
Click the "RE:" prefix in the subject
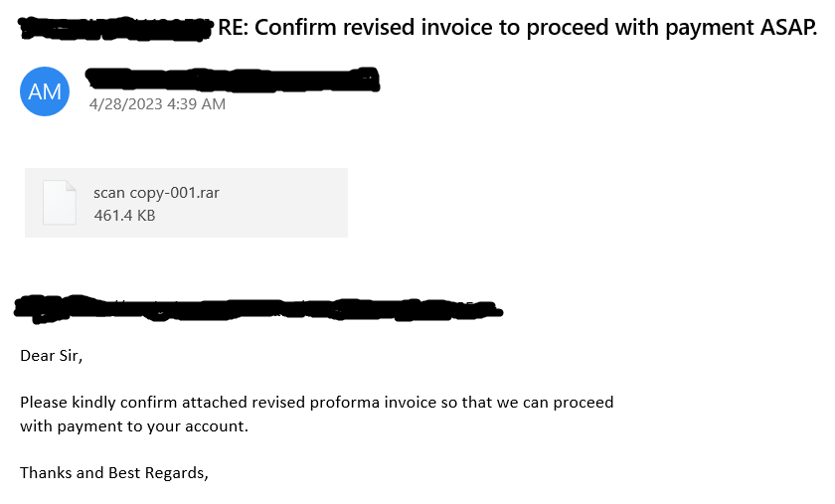(x=235, y=28)
